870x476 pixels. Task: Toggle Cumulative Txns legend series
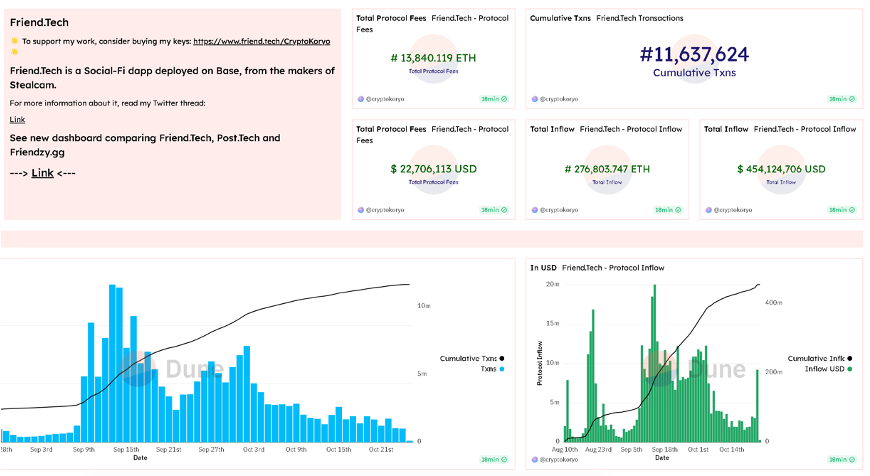click(x=472, y=358)
